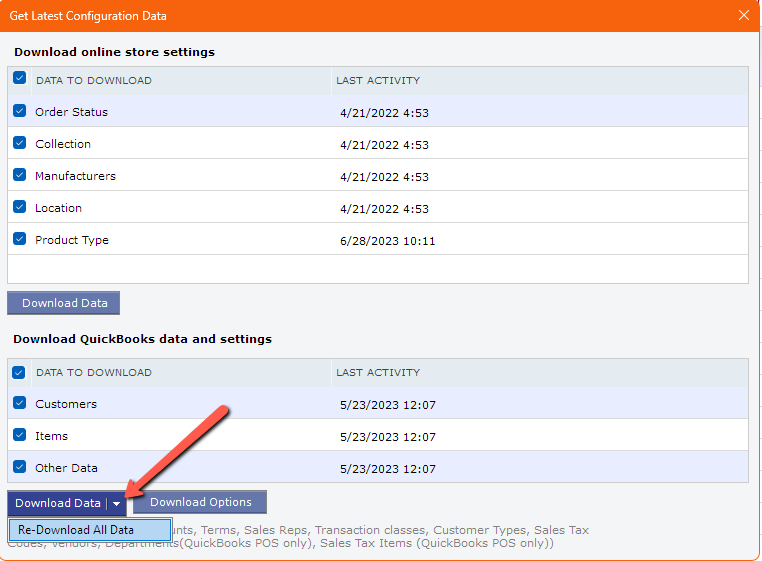
Task: Close the Get Latest Configuration Data dialog
Action: coord(743,15)
